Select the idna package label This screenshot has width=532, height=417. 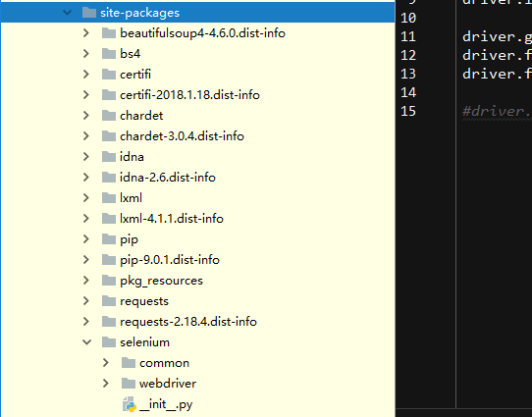point(132,157)
